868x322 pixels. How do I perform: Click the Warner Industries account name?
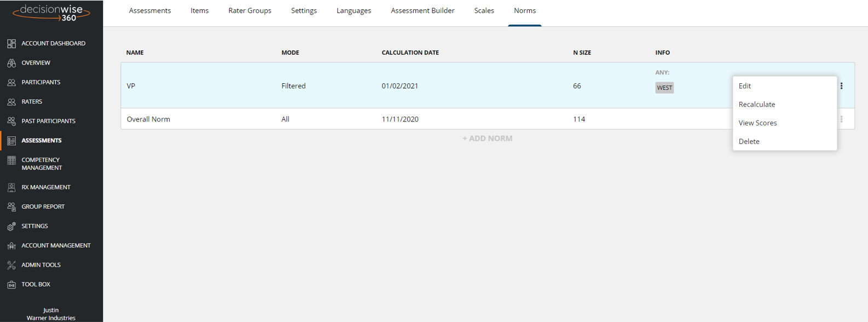[x=51, y=318]
